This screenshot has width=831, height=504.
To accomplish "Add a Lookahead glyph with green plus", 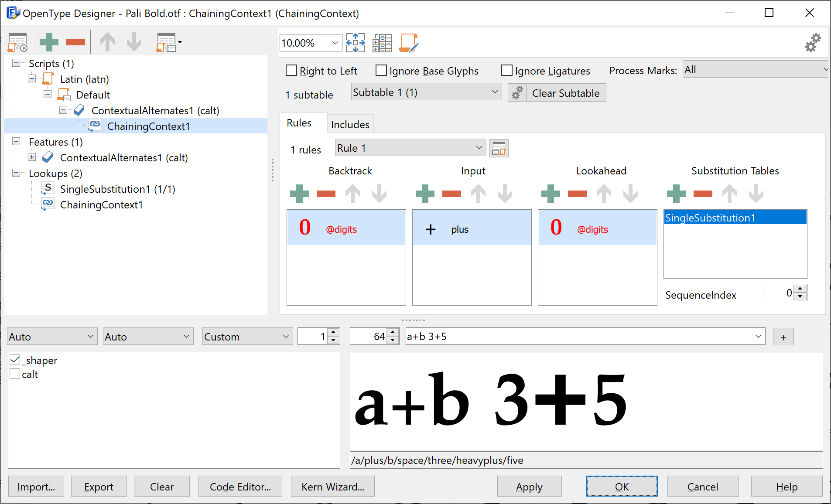I will pyautogui.click(x=551, y=194).
